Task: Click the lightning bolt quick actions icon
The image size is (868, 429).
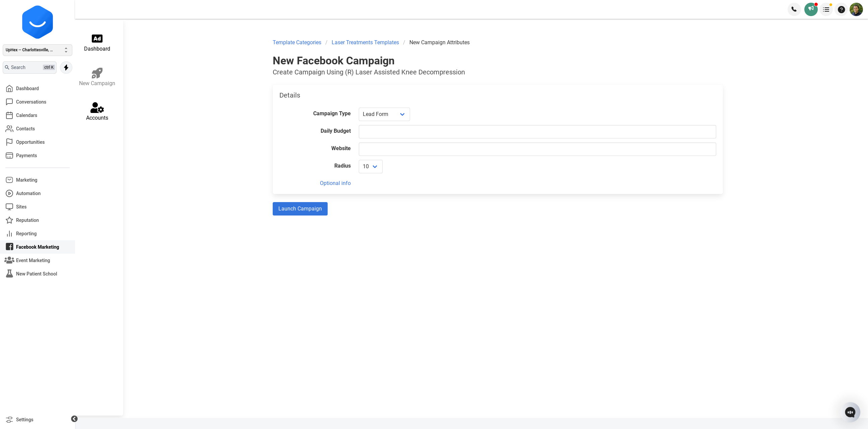Action: 66,67
